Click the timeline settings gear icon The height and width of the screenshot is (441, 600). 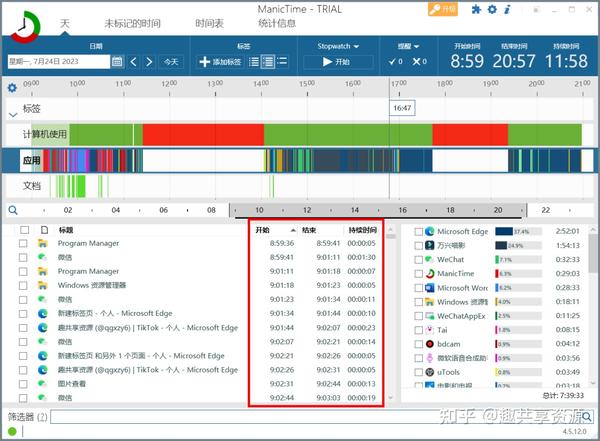click(12, 88)
